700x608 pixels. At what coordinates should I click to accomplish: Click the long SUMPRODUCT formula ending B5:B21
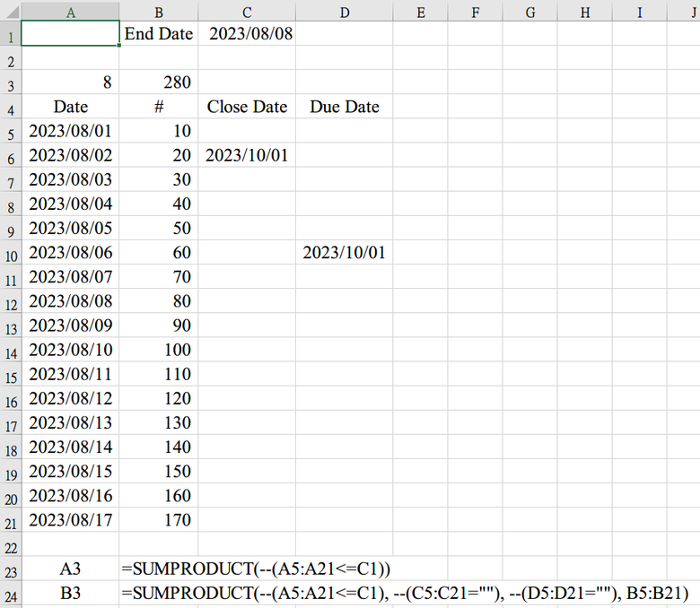tap(405, 593)
